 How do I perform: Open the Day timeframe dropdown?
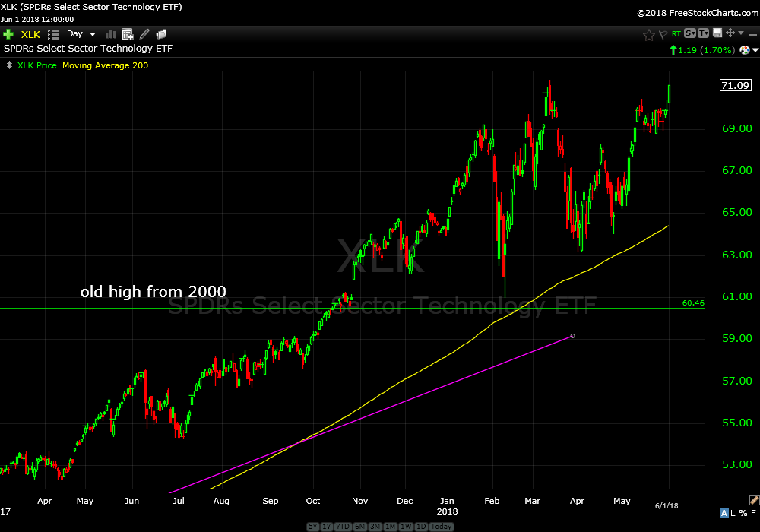tap(81, 34)
